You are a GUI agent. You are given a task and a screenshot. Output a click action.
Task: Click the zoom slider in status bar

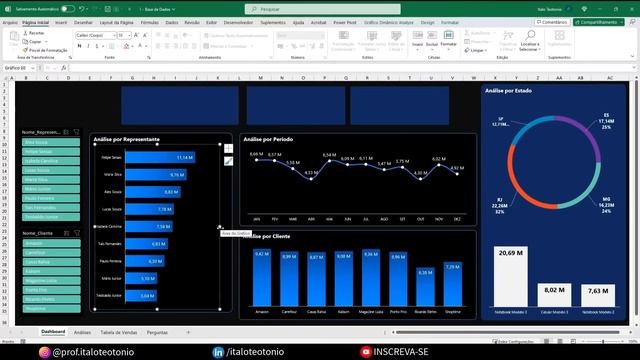point(603,341)
